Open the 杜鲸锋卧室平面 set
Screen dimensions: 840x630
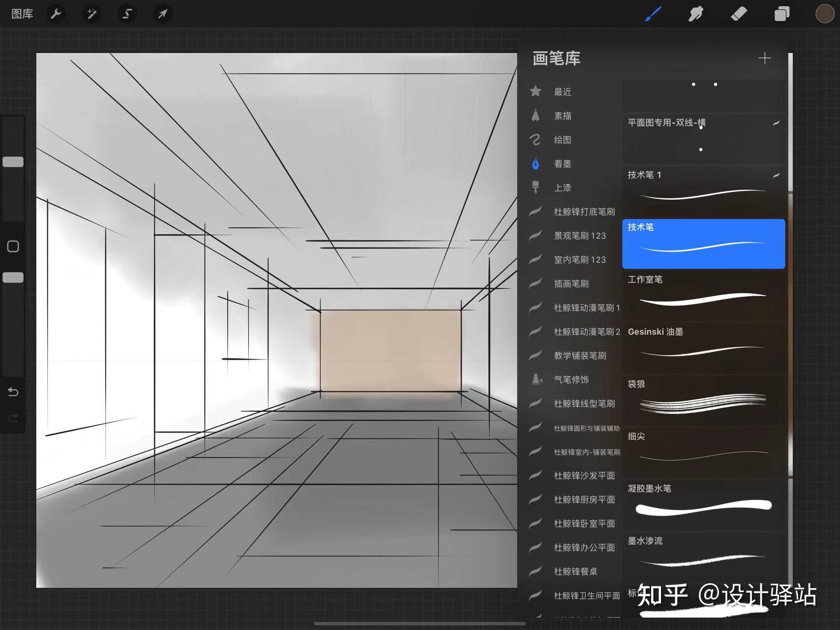click(x=574, y=524)
